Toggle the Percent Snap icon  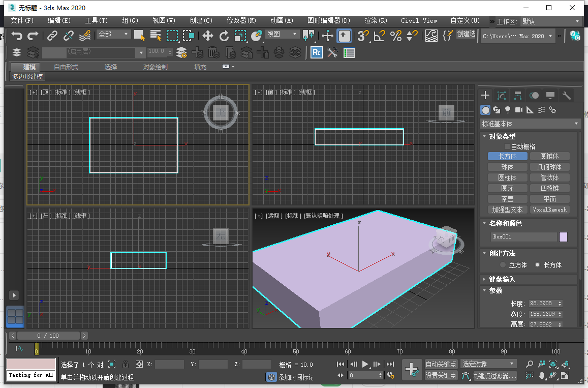[396, 36]
